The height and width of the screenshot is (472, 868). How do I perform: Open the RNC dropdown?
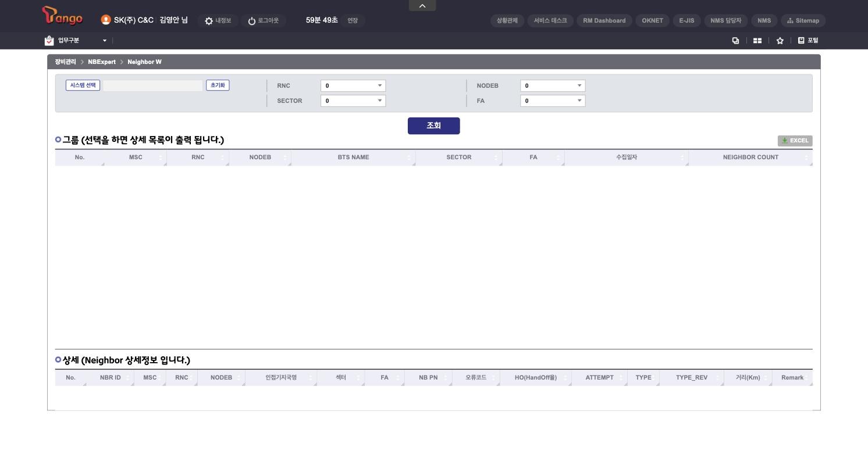tap(353, 85)
